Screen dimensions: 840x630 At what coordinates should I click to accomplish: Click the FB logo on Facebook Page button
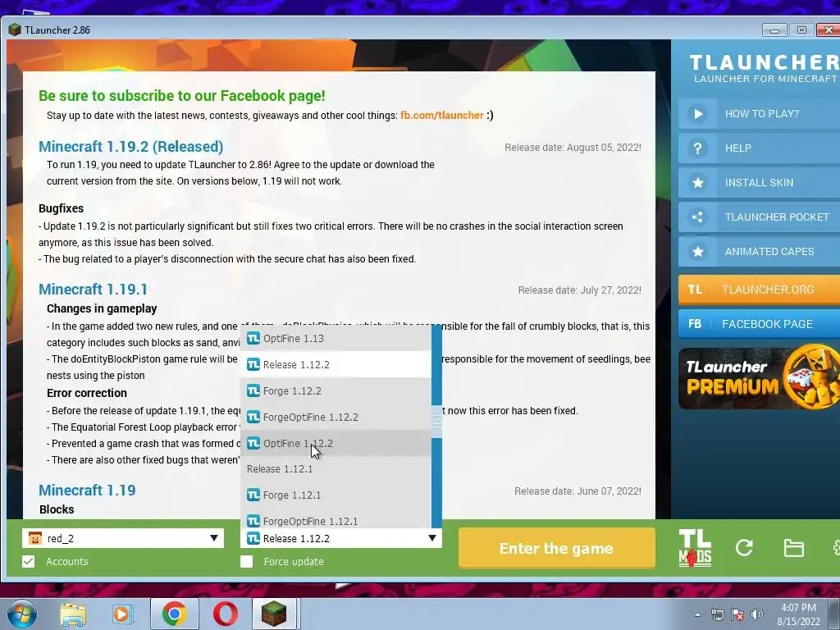point(695,324)
